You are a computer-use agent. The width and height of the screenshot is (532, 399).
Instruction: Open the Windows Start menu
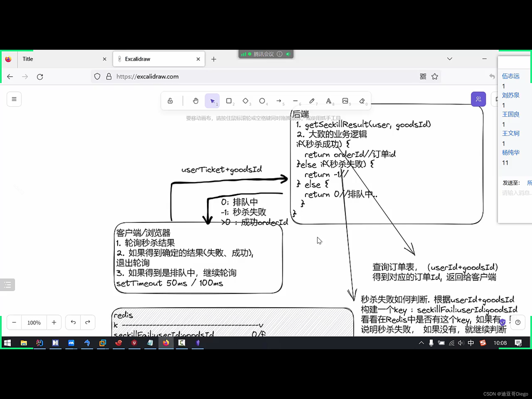coord(7,343)
